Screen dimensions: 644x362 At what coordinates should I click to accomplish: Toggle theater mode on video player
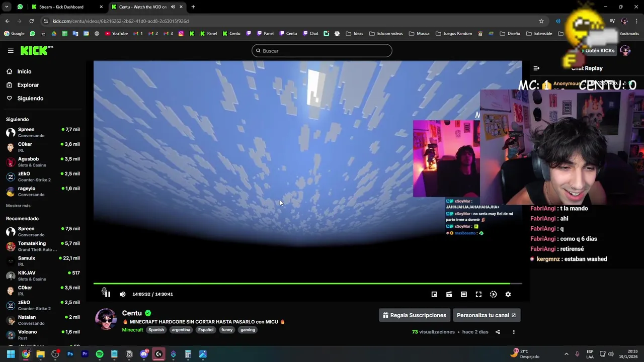[464, 294]
